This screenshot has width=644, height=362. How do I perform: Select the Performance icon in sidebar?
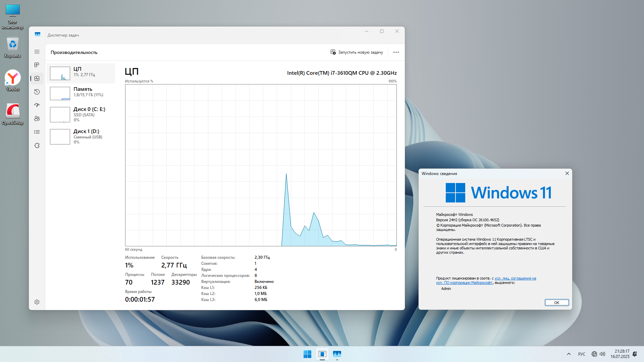37,78
